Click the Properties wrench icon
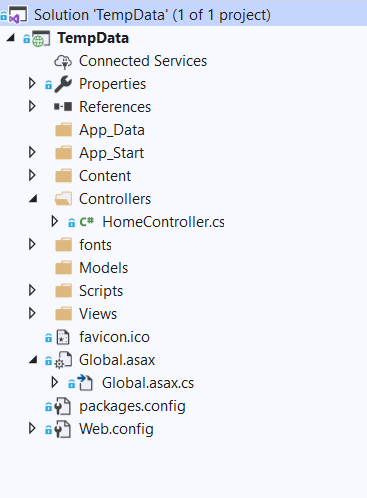The height and width of the screenshot is (498, 367). coord(63,84)
